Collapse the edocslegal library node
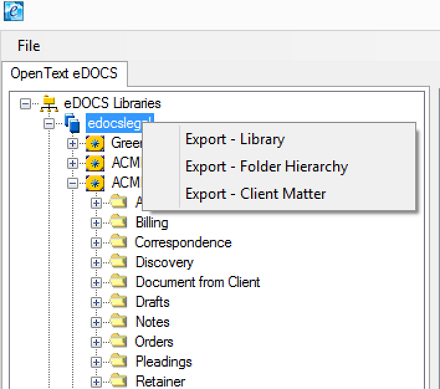Screen dimensions: 440x389 pyautogui.click(x=49, y=124)
